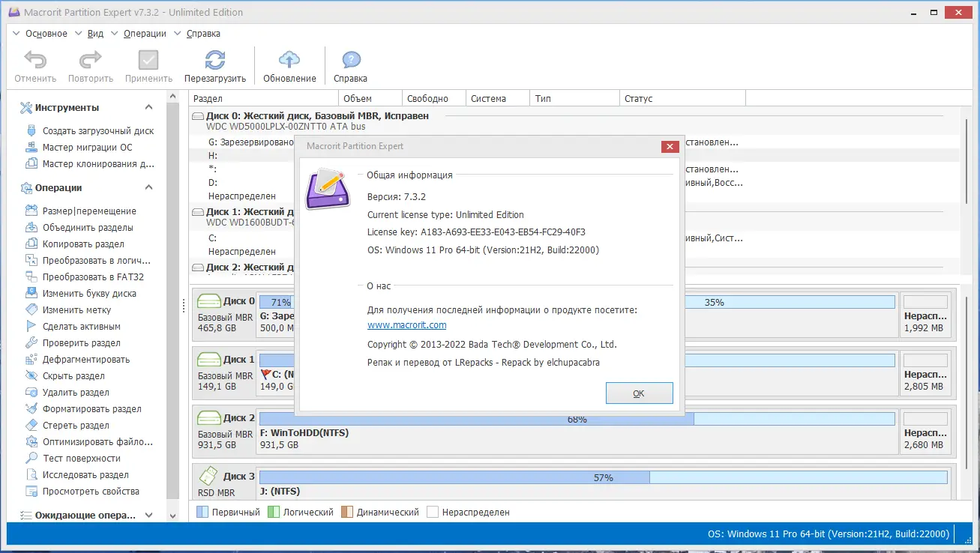Sort by the Система column header
Viewport: 980px width, 553px height.
tap(498, 98)
